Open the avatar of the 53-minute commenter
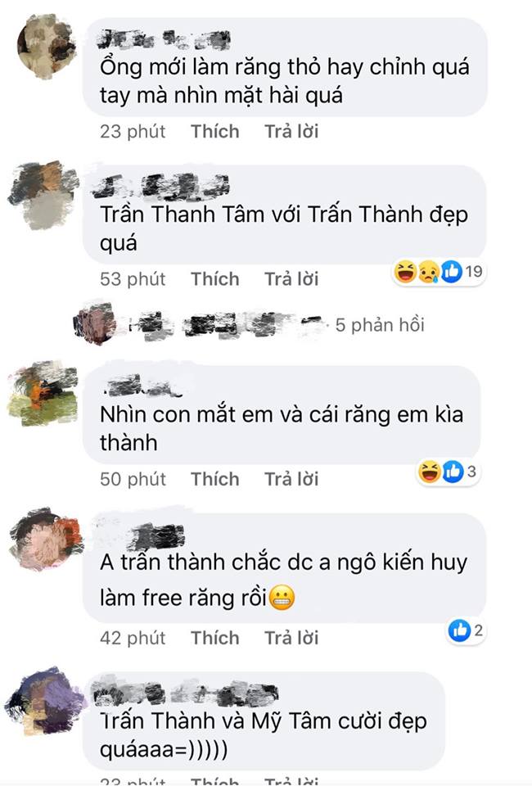 click(44, 195)
